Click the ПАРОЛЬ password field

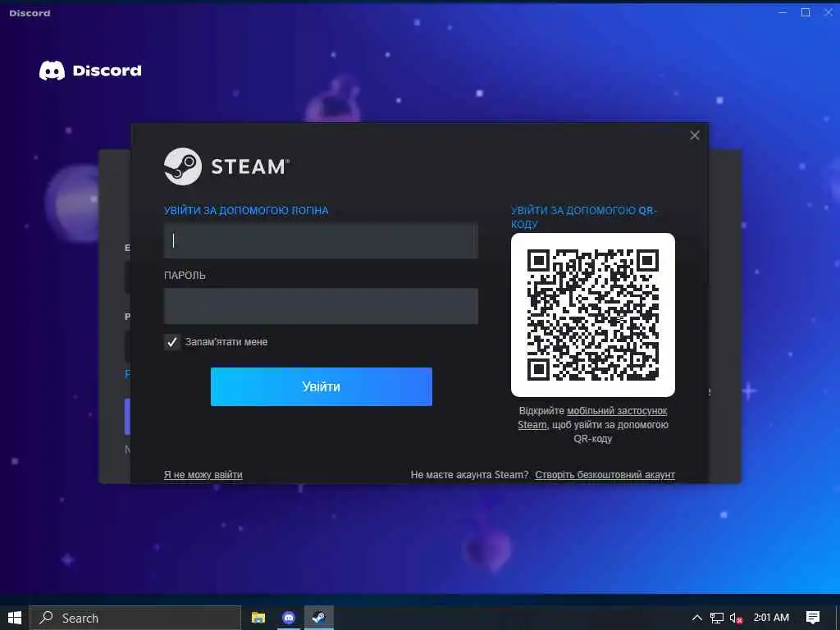(321, 306)
